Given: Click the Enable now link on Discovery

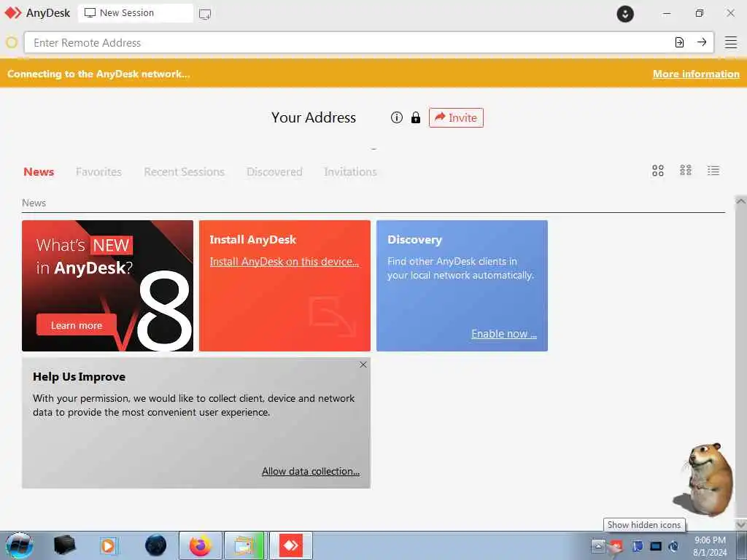Looking at the screenshot, I should [504, 334].
